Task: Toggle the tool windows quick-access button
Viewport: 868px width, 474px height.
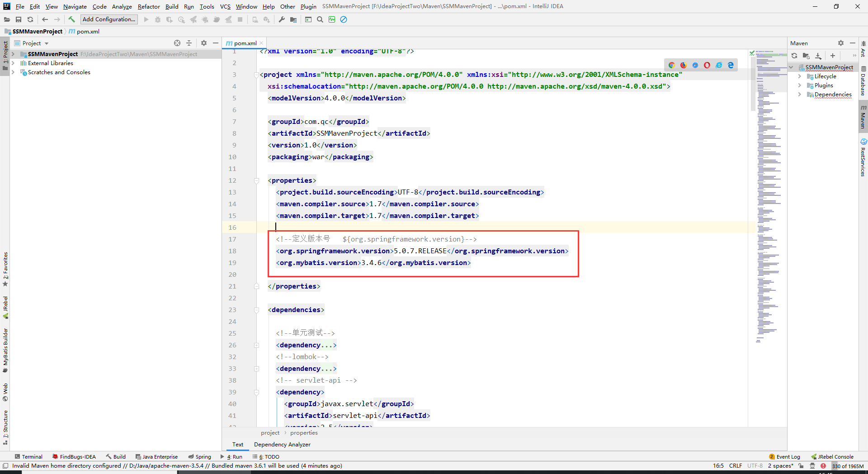Action: [x=5, y=466]
